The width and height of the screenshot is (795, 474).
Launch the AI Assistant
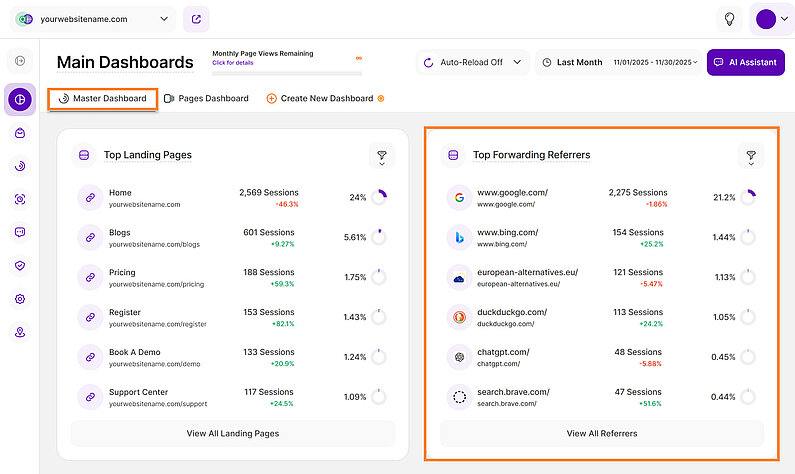point(744,62)
